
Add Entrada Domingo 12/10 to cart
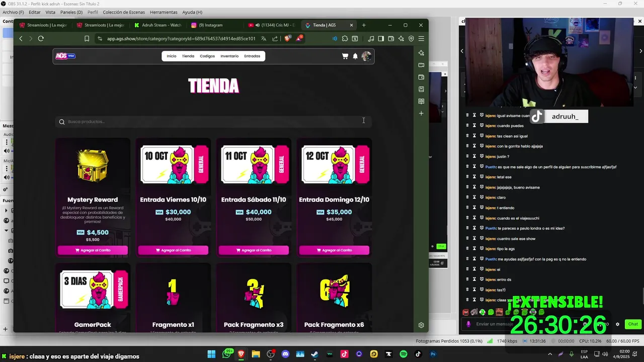click(334, 250)
